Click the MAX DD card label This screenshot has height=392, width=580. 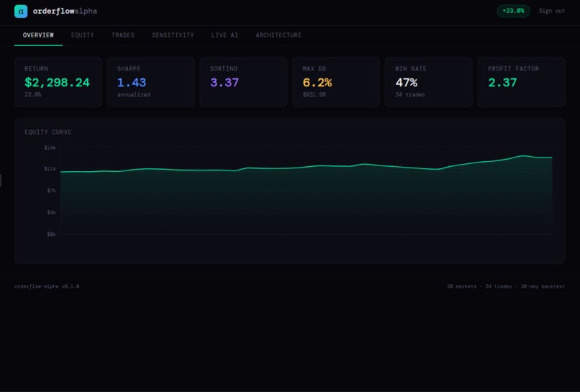314,69
